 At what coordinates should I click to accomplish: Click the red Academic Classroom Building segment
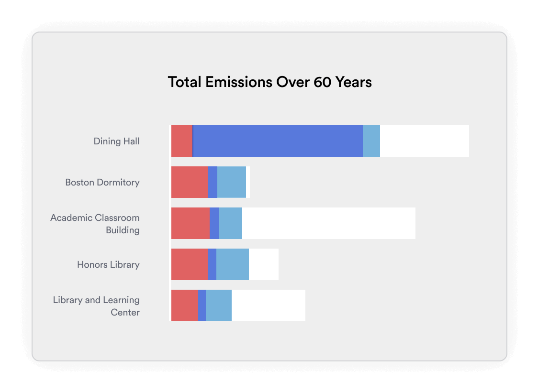(x=191, y=223)
